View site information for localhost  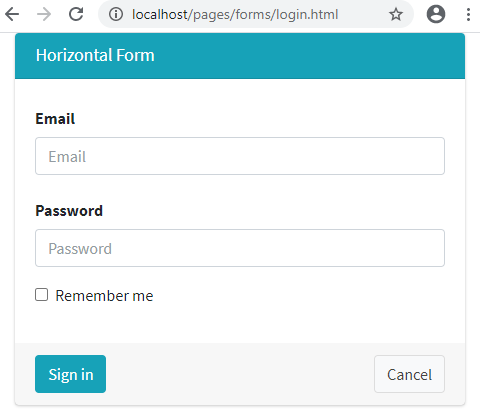pyautogui.click(x=116, y=14)
